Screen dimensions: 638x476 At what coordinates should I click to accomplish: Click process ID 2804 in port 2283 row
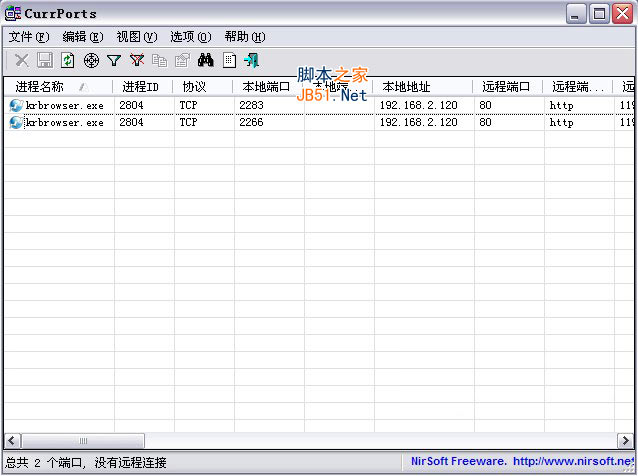click(131, 105)
